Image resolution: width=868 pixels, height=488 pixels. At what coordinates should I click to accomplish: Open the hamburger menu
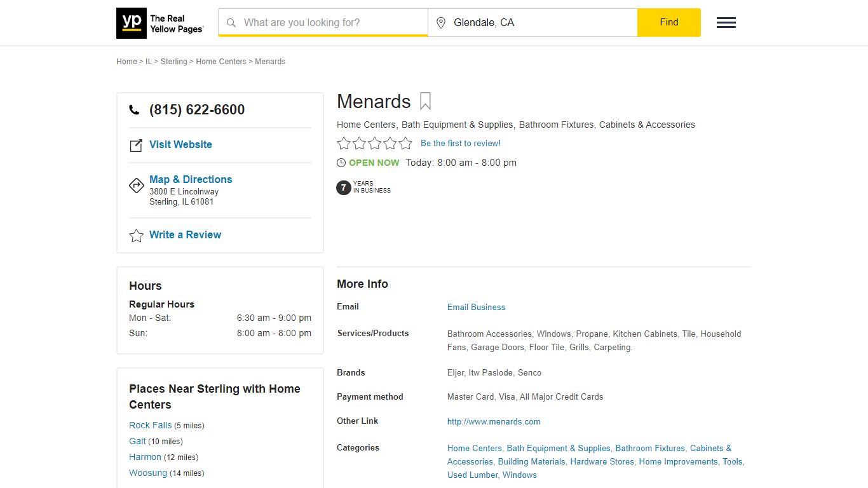pyautogui.click(x=726, y=23)
